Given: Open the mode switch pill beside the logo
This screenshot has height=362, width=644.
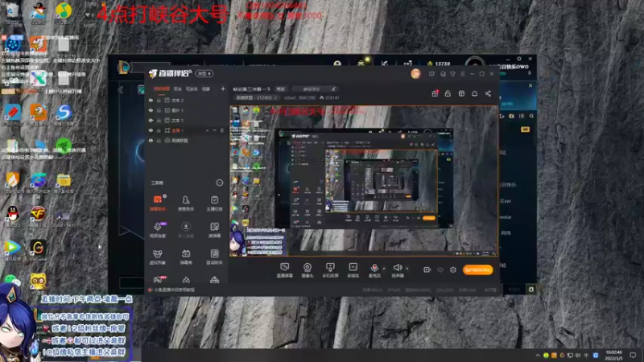Looking at the screenshot, I should coord(204,73).
